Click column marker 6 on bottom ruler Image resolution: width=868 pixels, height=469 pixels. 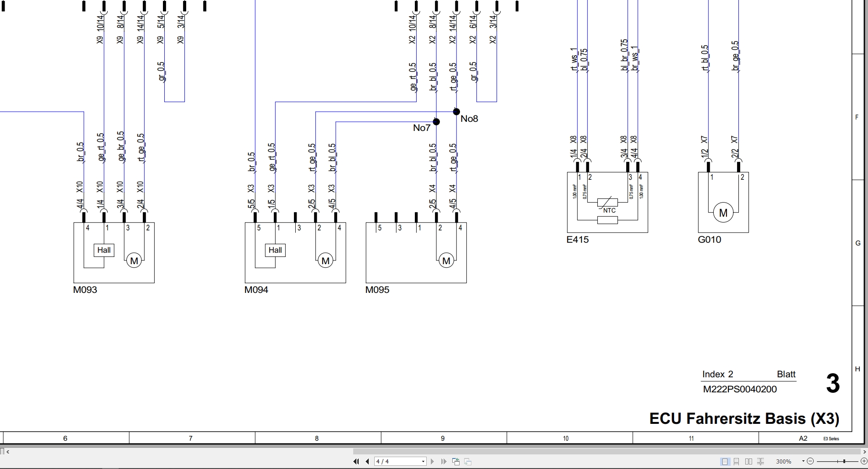[65, 438]
